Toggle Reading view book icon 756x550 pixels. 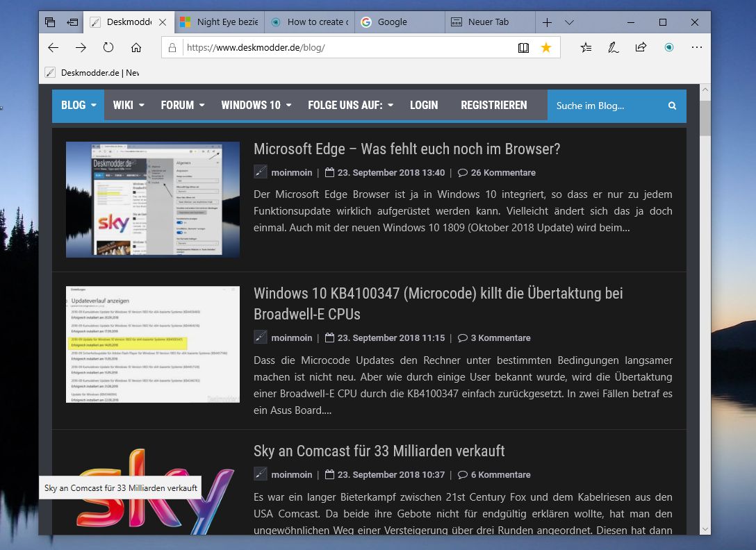pos(524,47)
